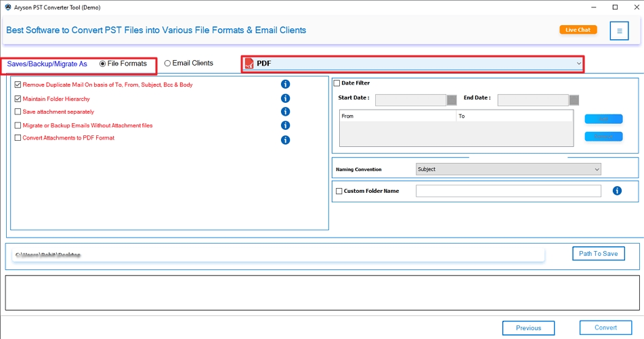Enable the Date Filter checkbox
Image resolution: width=644 pixels, height=339 pixels.
click(337, 83)
